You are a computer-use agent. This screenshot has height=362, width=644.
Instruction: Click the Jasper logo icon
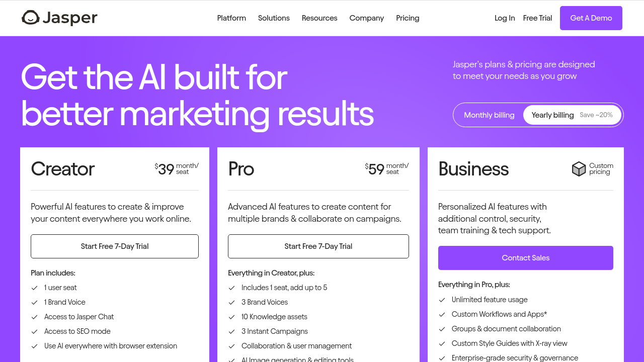tap(31, 18)
